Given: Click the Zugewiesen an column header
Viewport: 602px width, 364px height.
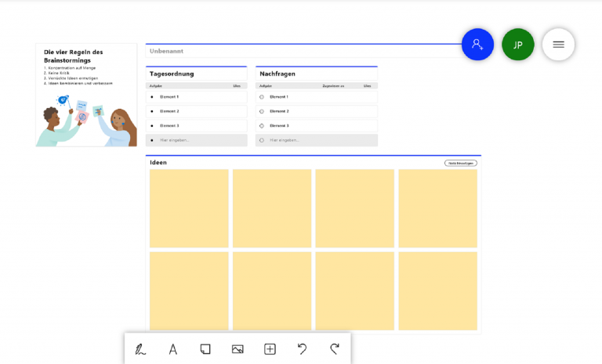Looking at the screenshot, I should point(333,86).
